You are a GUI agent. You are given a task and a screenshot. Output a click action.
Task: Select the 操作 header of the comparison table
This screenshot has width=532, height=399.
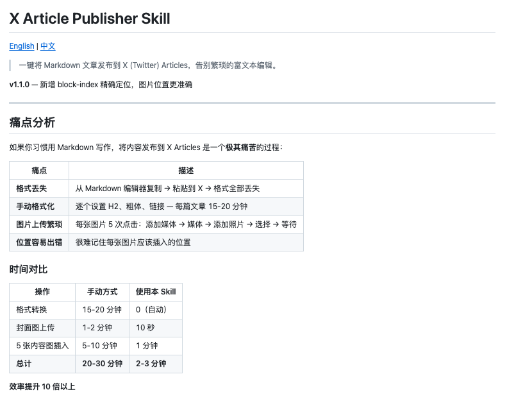coord(42,292)
